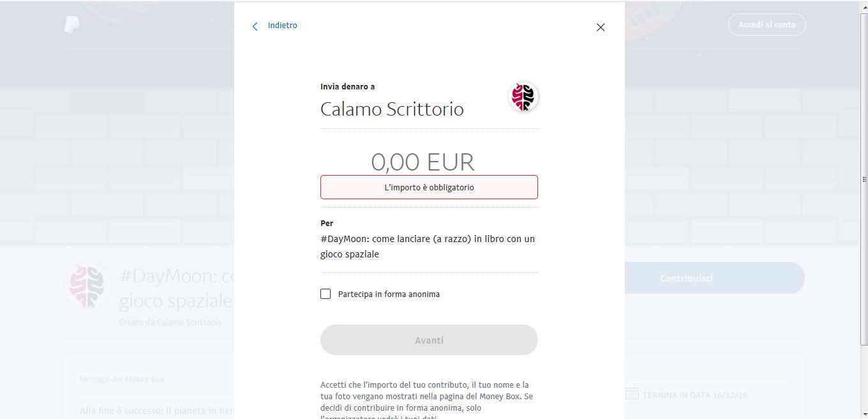Click the PayPal logo in header
The height and width of the screenshot is (419, 868).
pos(71,25)
